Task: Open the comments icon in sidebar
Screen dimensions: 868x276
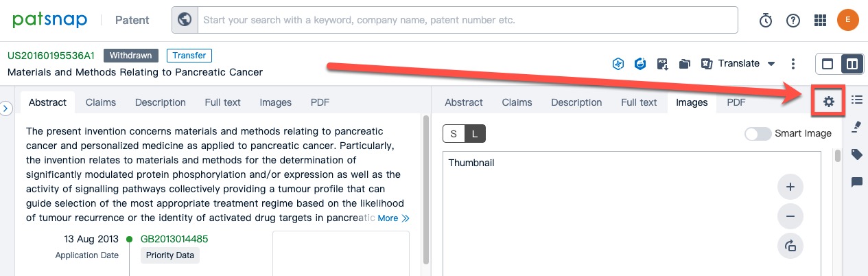Action: [856, 182]
